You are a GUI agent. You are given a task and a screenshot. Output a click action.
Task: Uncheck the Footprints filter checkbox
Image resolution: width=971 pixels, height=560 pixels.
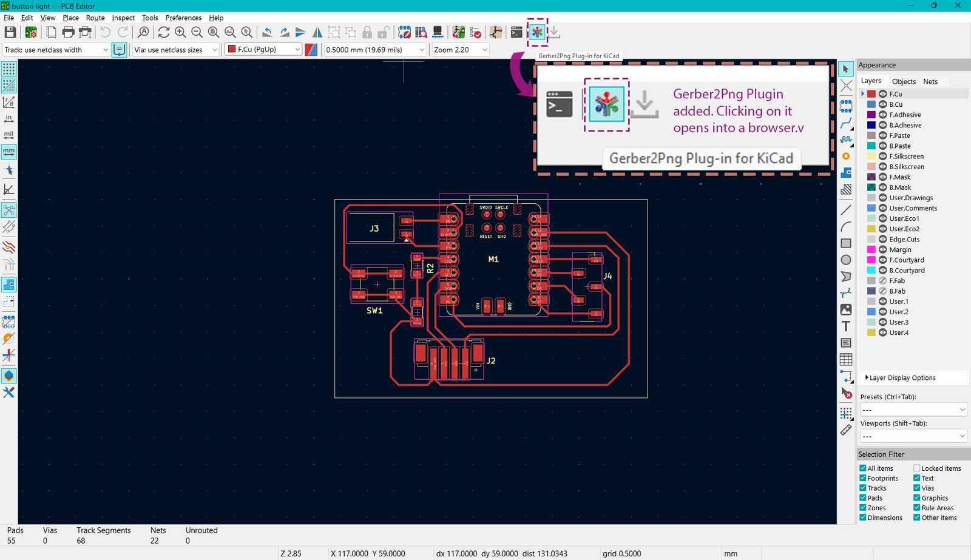click(x=863, y=478)
